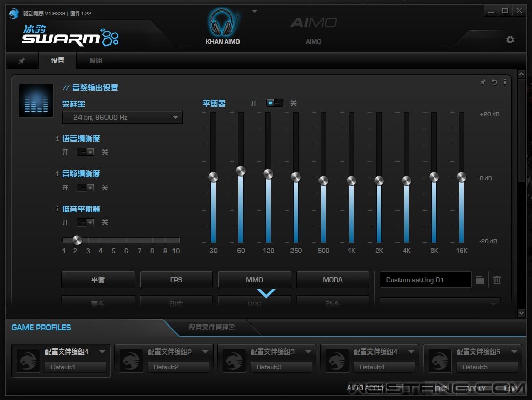
Task: Click profile slot 4 ROCCAT icon
Action: click(x=337, y=361)
